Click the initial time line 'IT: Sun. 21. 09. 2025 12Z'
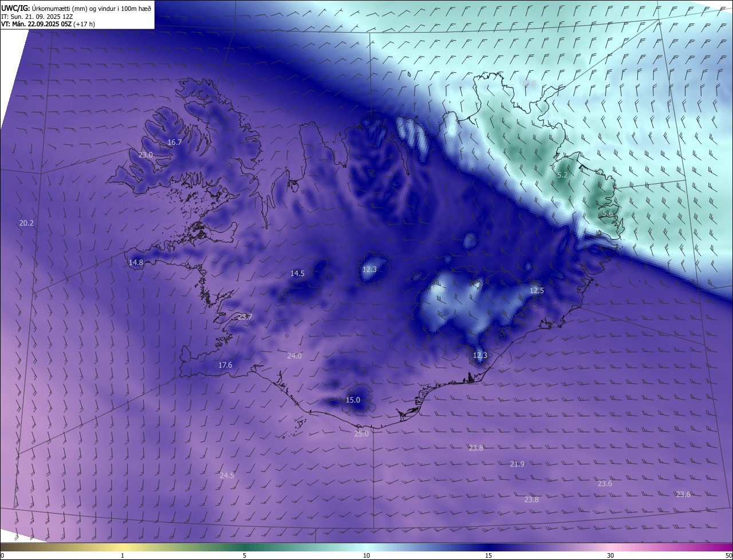 point(37,16)
